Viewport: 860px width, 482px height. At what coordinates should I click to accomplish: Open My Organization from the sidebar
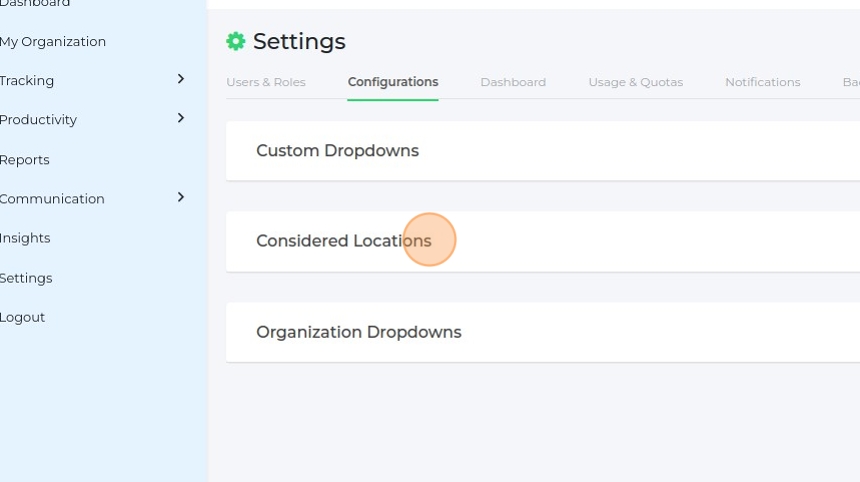(x=53, y=41)
